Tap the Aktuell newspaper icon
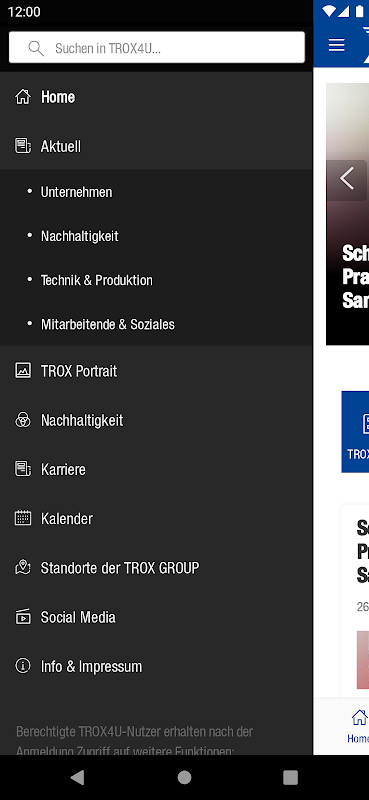The width and height of the screenshot is (369, 800). point(22,146)
